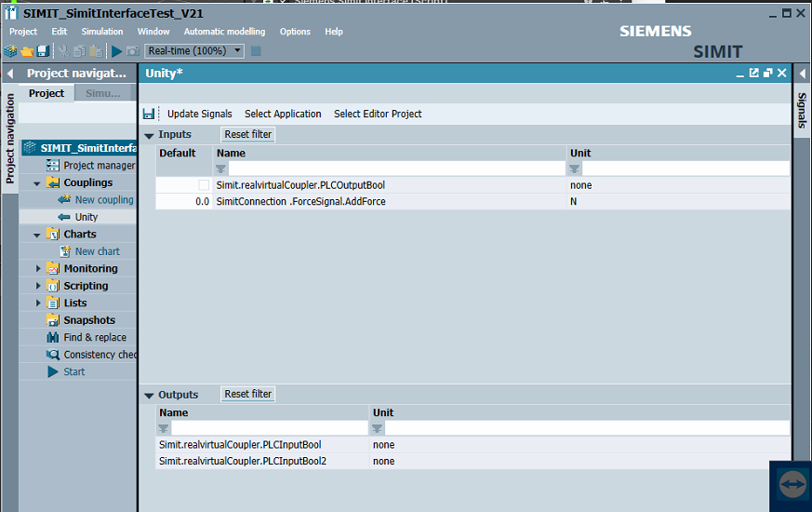The image size is (812, 512).
Task: Open the TeamViewer panel icon
Action: coord(791,485)
